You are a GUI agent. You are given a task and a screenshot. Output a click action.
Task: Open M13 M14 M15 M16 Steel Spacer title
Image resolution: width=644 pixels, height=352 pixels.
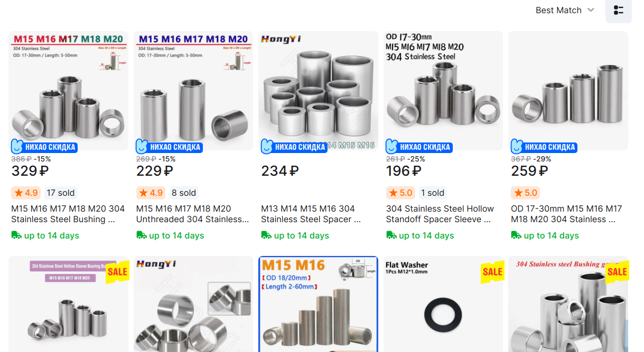[311, 214]
